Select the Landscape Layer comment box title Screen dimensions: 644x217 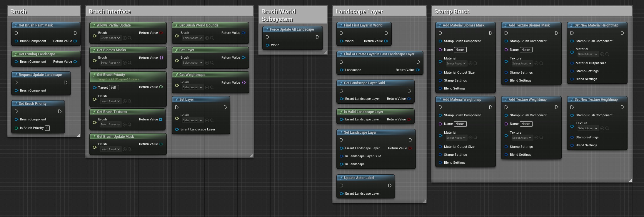tap(379, 11)
